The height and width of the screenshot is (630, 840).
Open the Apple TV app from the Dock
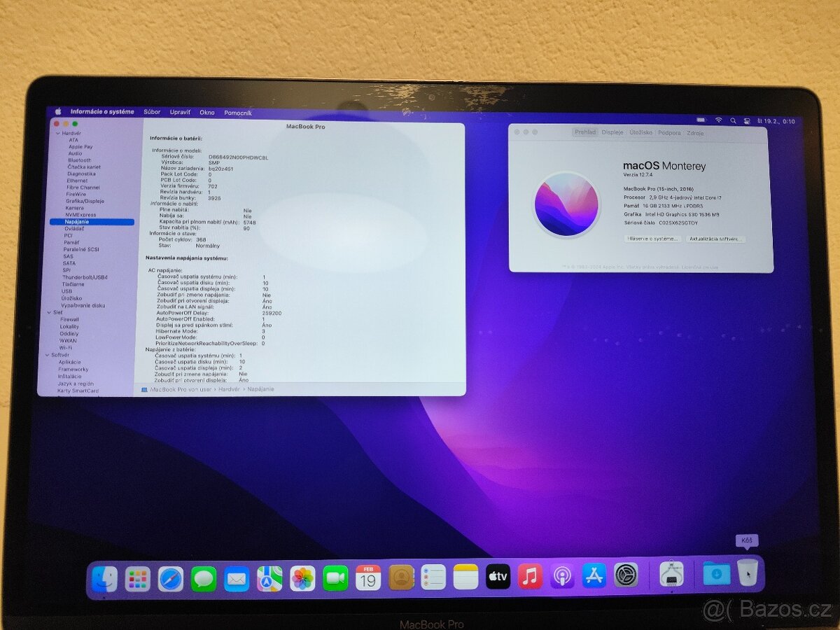(497, 578)
